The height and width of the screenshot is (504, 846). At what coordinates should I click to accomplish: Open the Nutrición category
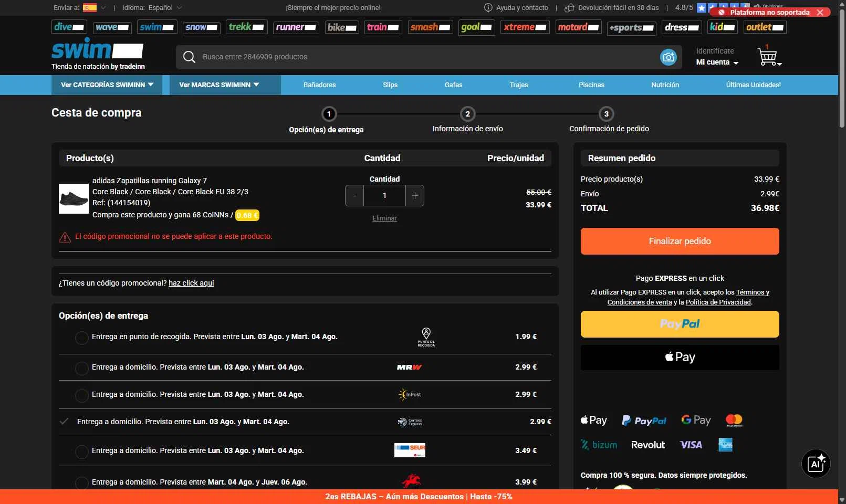pyautogui.click(x=665, y=85)
